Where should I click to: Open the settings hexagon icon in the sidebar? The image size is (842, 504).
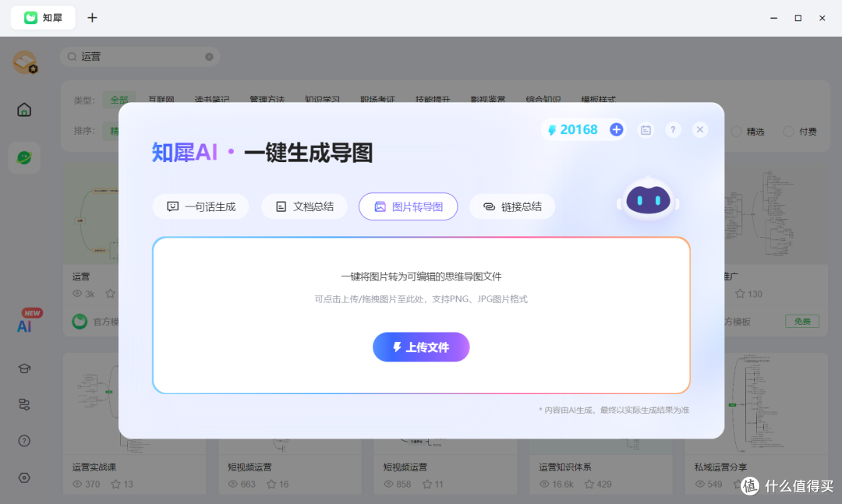pyautogui.click(x=24, y=478)
